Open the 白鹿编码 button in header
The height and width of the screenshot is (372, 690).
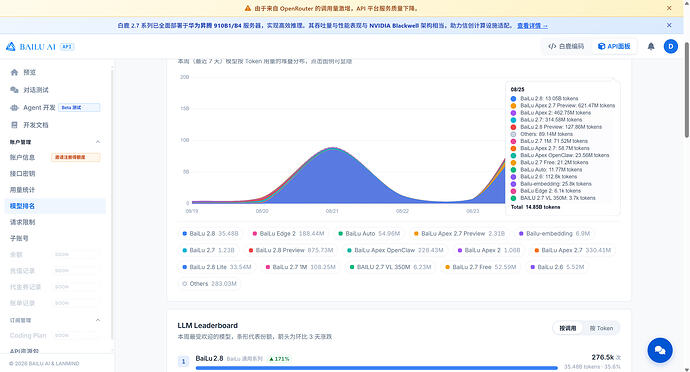[x=566, y=46]
